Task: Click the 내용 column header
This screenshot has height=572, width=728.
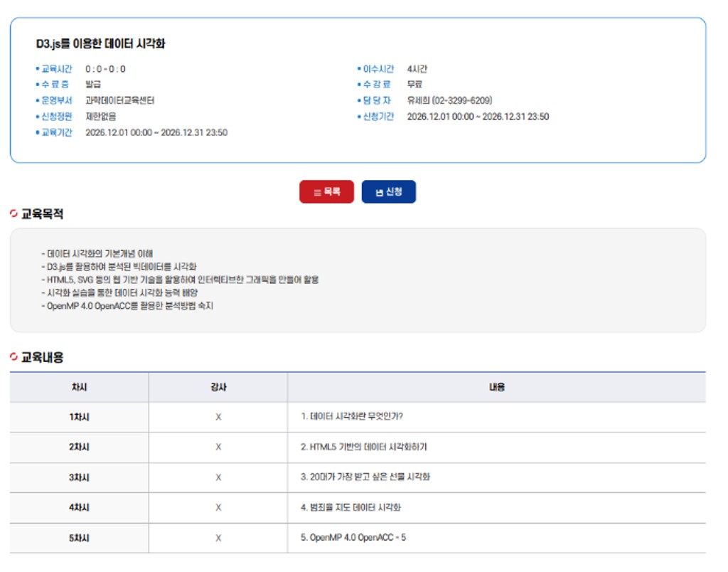Action: 496,387
